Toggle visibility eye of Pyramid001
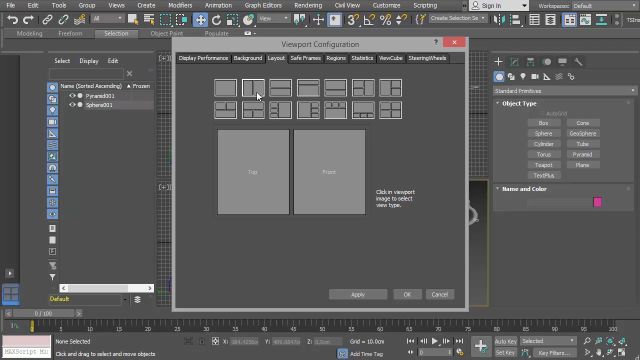The width and height of the screenshot is (640, 360). click(72, 96)
